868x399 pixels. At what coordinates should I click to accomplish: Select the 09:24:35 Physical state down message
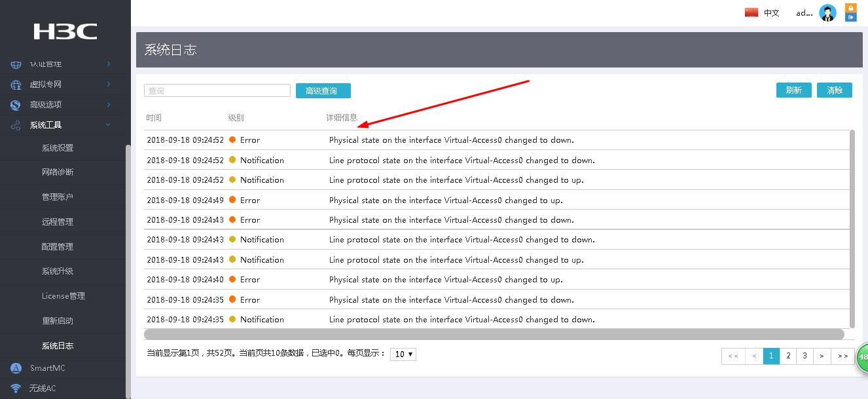click(452, 299)
